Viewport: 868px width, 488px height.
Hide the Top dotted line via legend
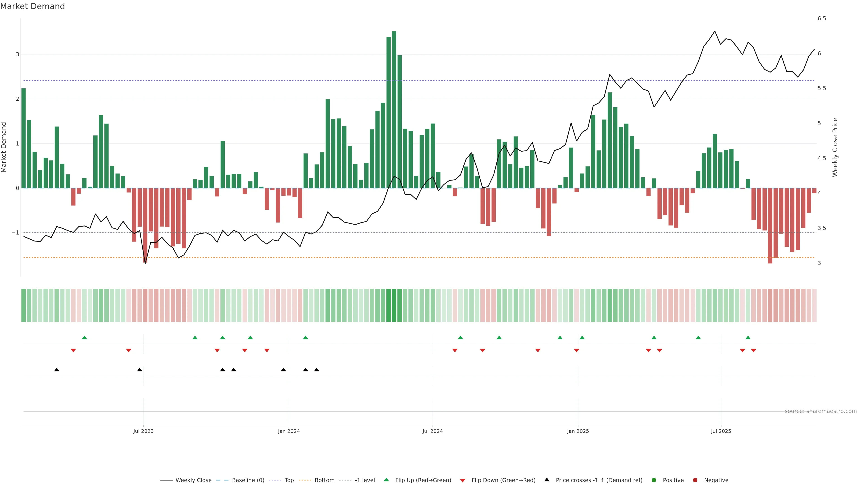click(289, 480)
